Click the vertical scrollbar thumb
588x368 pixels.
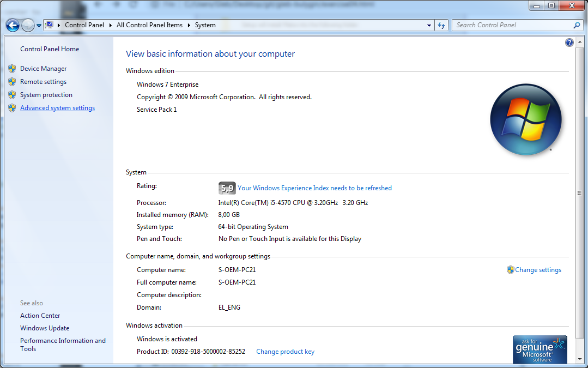coord(580,193)
